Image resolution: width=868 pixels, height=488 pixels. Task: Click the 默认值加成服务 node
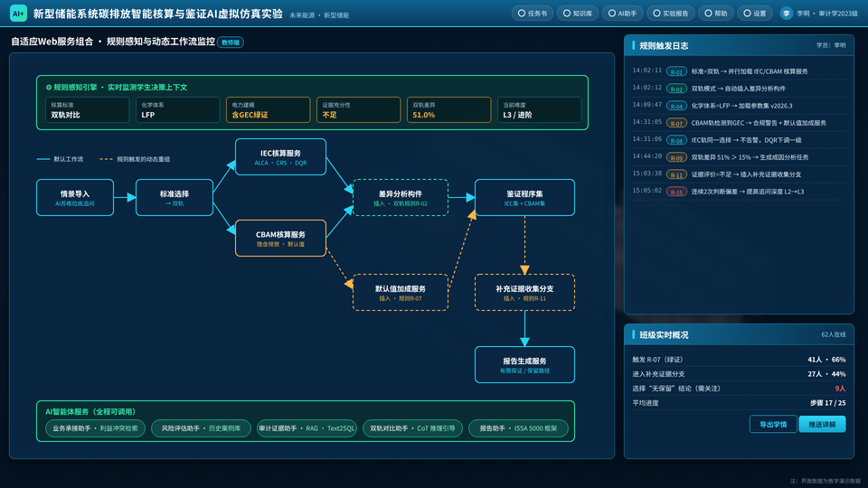point(401,292)
